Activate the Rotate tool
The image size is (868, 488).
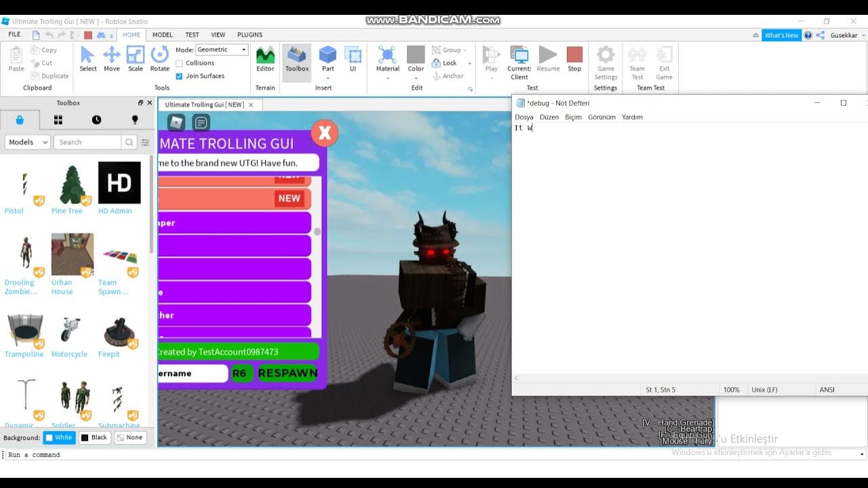(159, 59)
